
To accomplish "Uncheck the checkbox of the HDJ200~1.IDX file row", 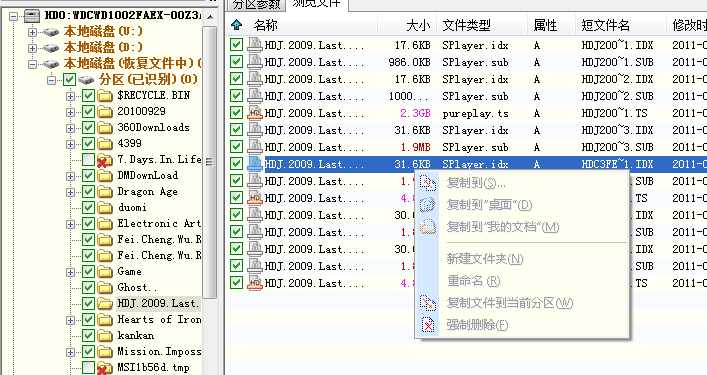I will click(x=236, y=45).
